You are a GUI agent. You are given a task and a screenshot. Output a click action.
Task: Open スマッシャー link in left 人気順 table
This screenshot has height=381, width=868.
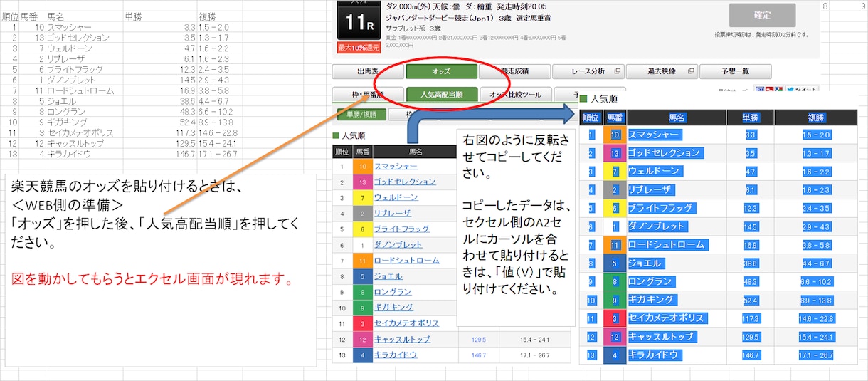click(395, 166)
